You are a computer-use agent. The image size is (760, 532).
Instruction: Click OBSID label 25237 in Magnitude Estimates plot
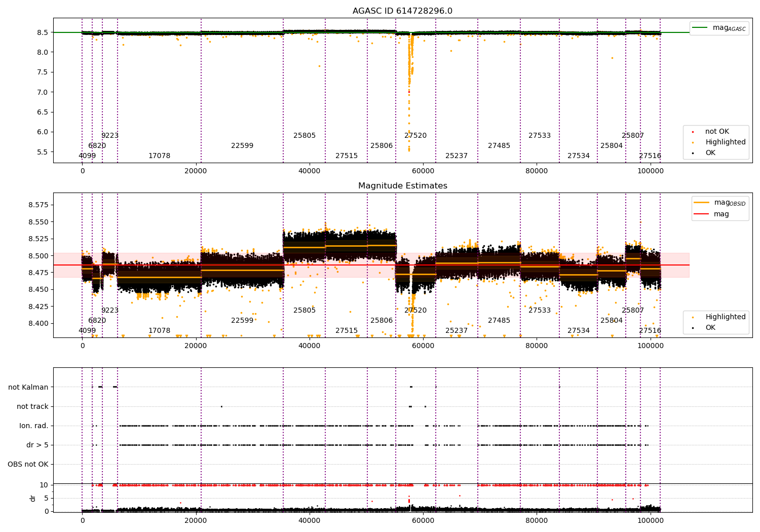[457, 331]
